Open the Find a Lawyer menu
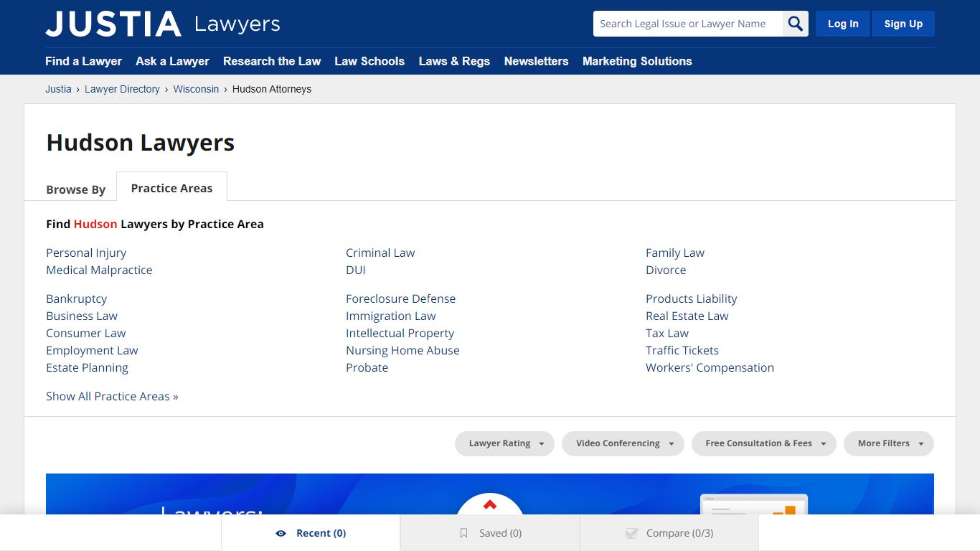980x551 pixels. click(83, 61)
